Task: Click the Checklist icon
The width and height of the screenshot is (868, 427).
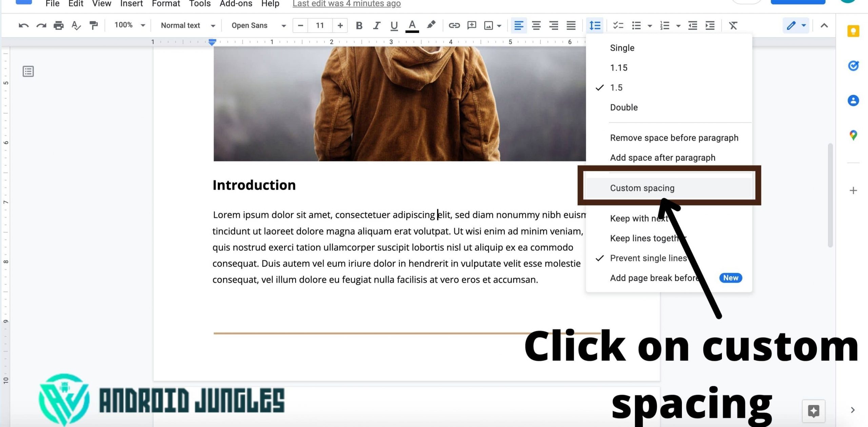Action: point(618,25)
